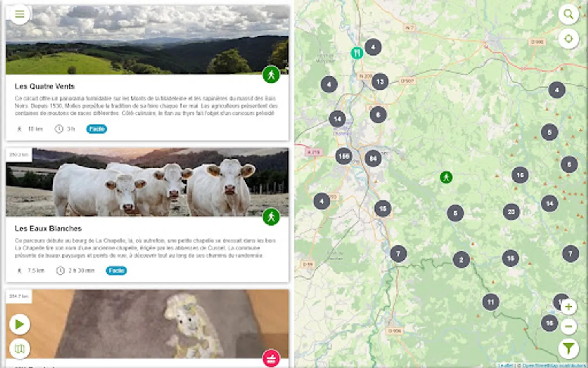Click the Facile badge under Les Eaux Blanches

click(x=116, y=271)
